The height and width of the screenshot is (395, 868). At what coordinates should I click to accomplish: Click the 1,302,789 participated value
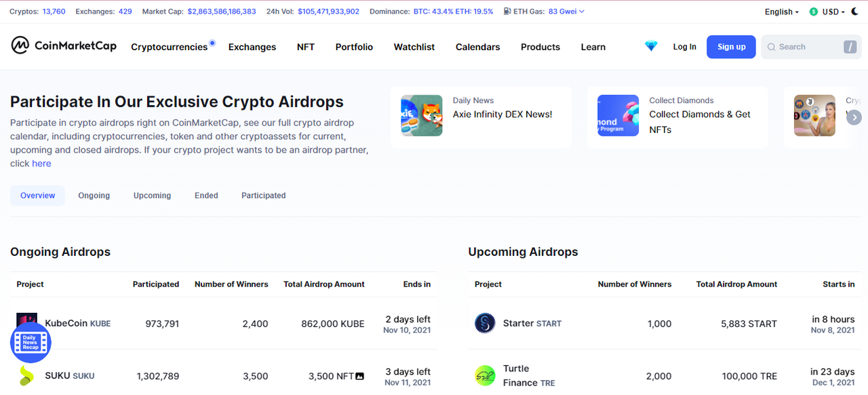pyautogui.click(x=158, y=376)
